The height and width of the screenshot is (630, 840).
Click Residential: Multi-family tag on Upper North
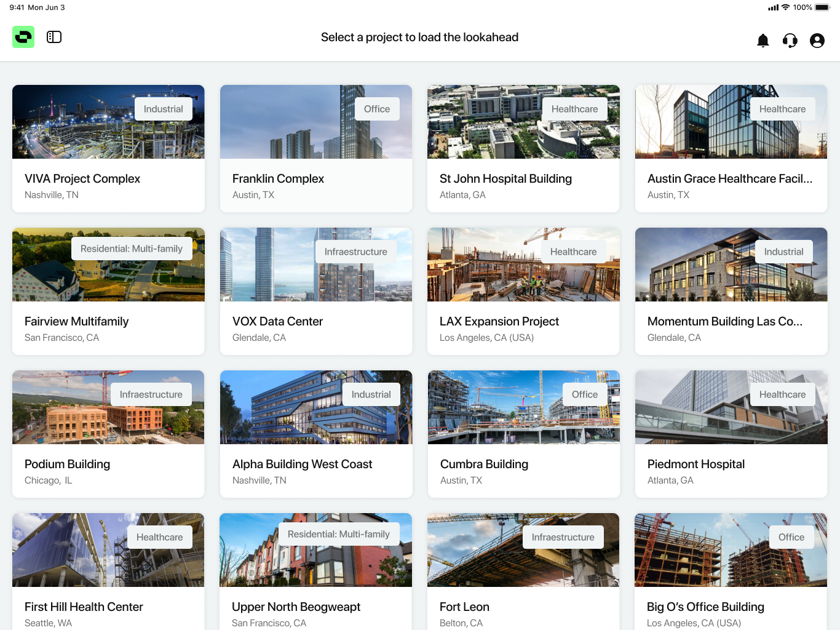click(x=339, y=534)
